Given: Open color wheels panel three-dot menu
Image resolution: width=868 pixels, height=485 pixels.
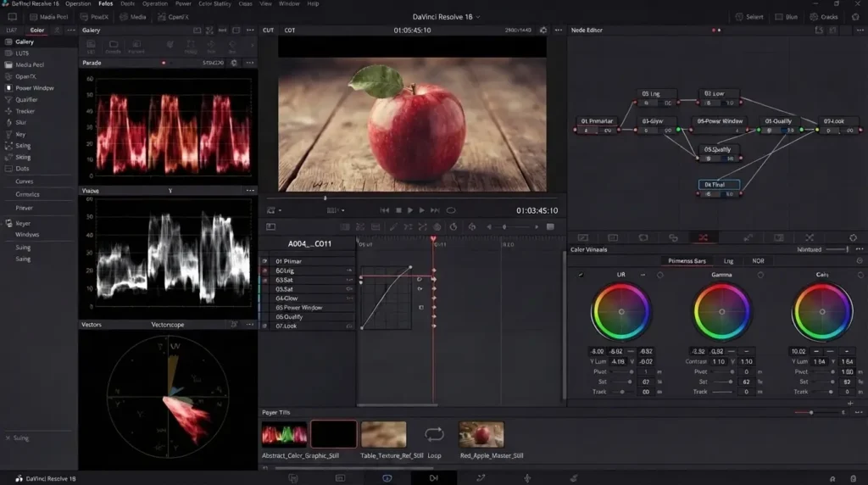Looking at the screenshot, I should 860,249.
